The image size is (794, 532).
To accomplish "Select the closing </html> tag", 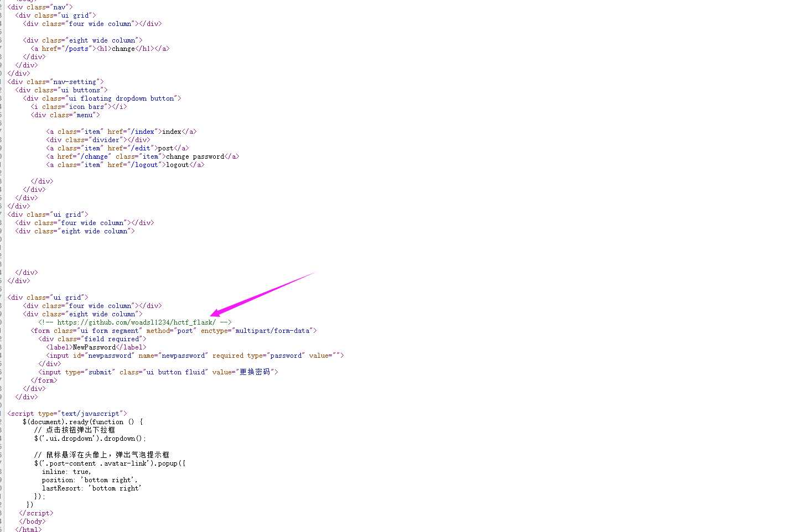I will click(28, 529).
